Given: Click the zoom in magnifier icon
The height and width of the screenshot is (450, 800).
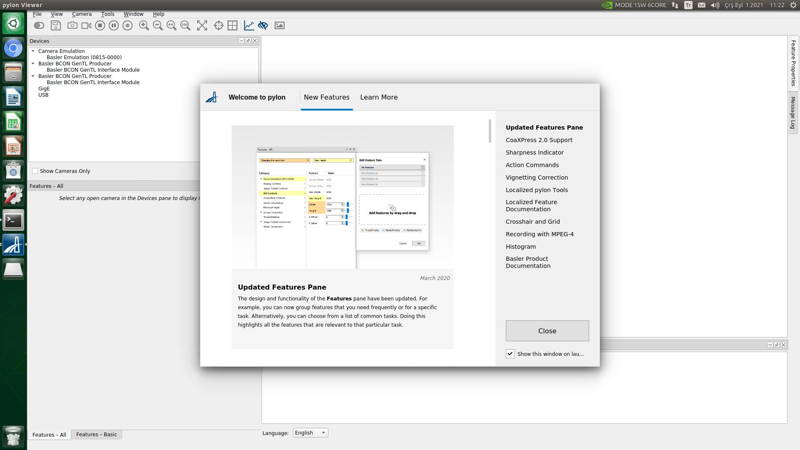Looking at the screenshot, I should pos(144,26).
